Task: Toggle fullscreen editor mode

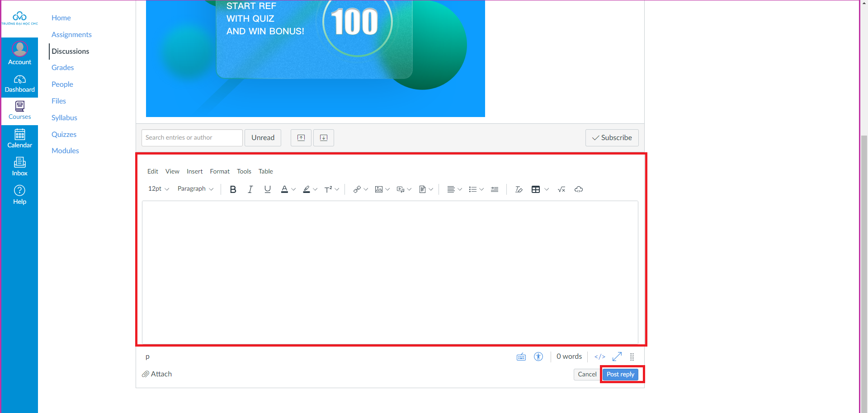Action: (617, 357)
